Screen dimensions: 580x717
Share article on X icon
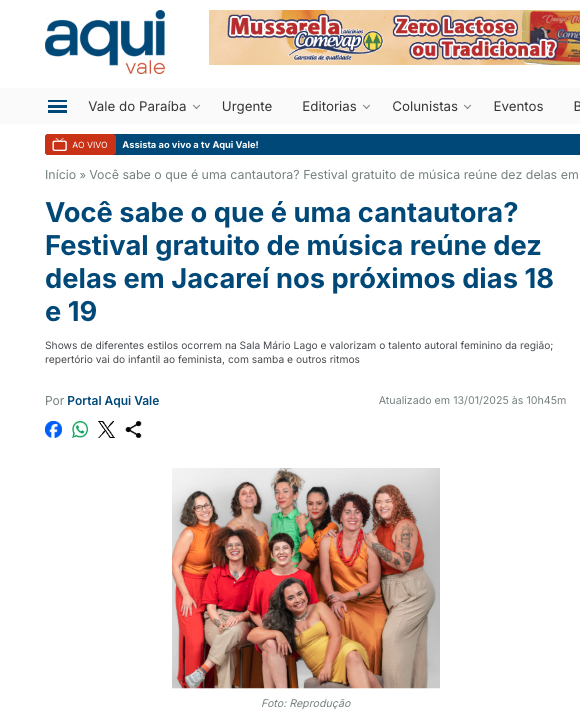click(107, 429)
